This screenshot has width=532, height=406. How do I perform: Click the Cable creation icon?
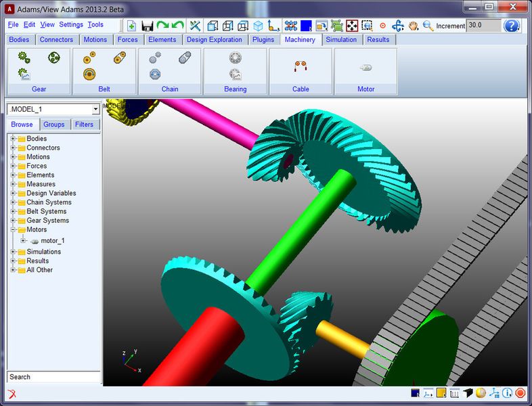[x=301, y=66]
